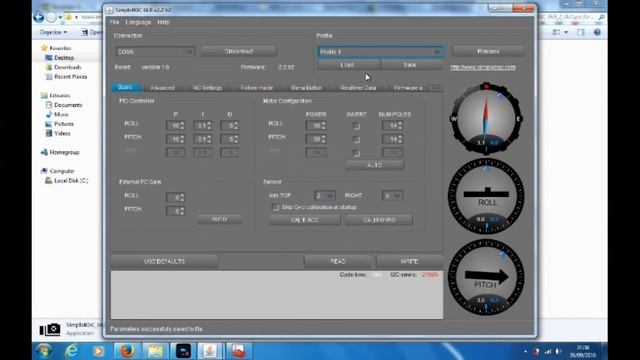Click the compass heading gauge

click(x=486, y=118)
